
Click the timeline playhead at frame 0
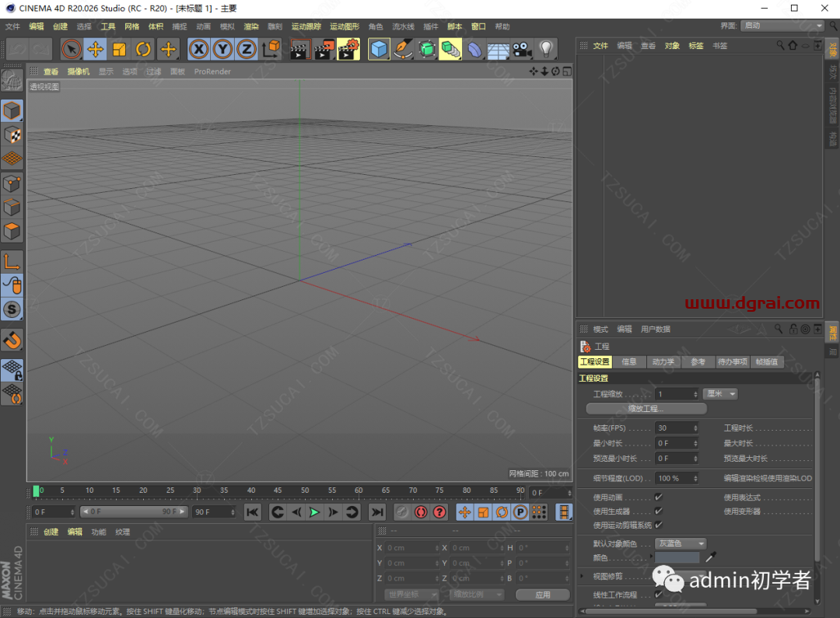coord(36,491)
